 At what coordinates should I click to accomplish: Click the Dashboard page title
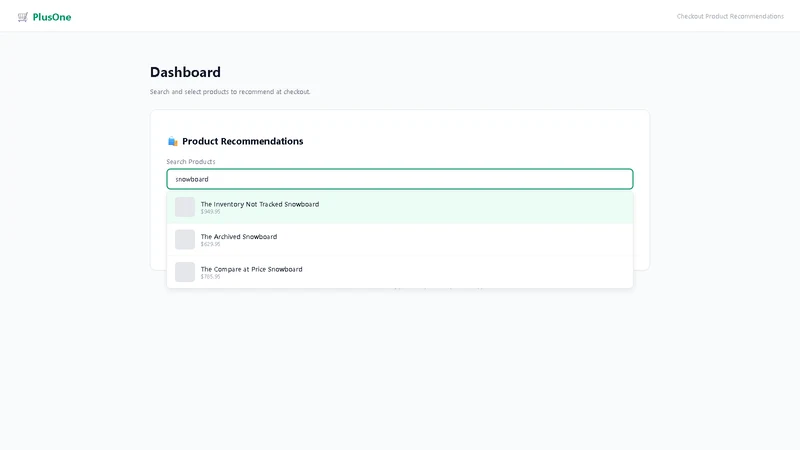pyautogui.click(x=185, y=72)
